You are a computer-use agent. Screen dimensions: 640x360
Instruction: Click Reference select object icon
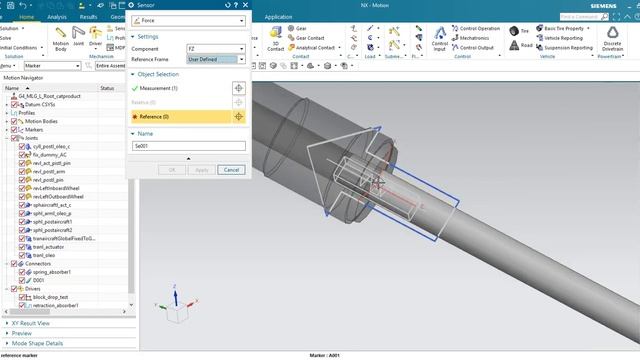239,117
